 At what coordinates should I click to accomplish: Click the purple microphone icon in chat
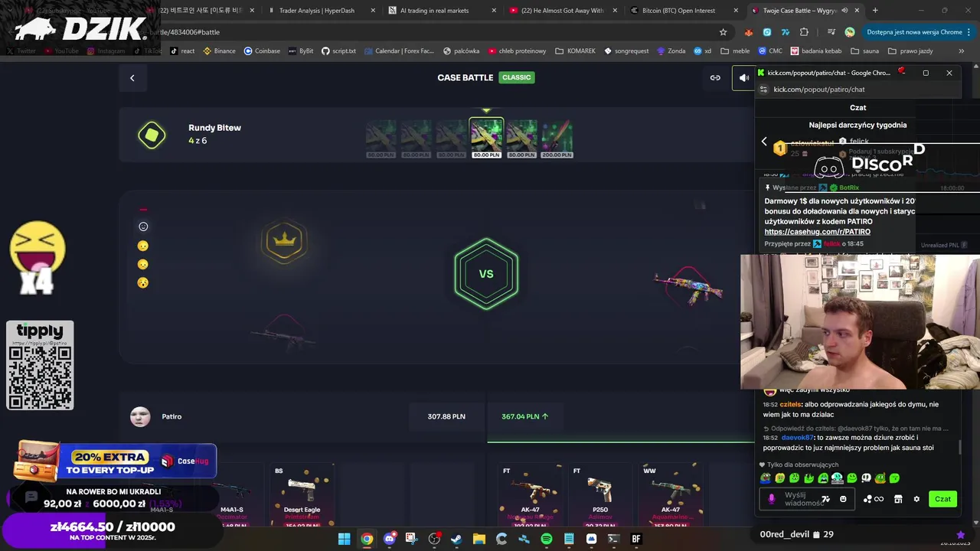[x=771, y=499]
